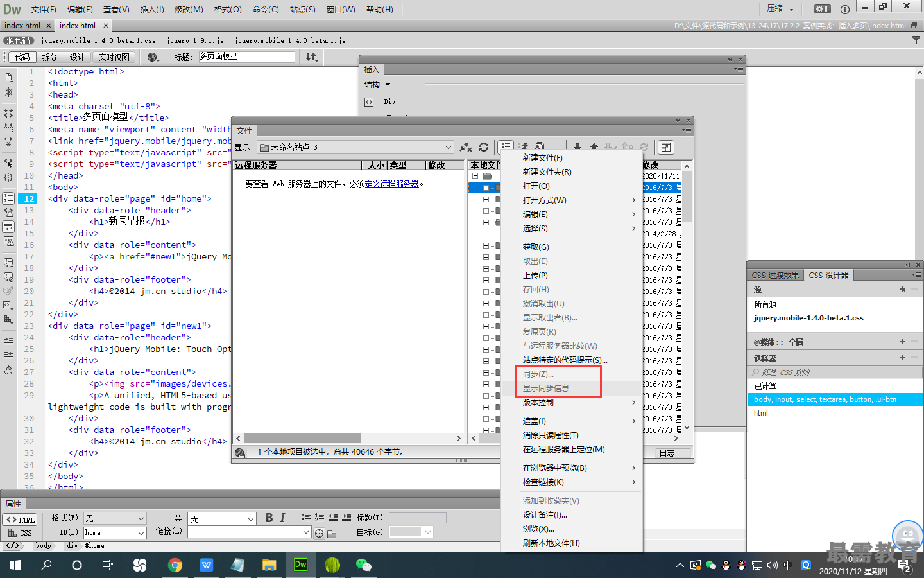Toggle syntax error alerts in the info bar
Viewport: 924px width, 578px height.
click(8, 241)
